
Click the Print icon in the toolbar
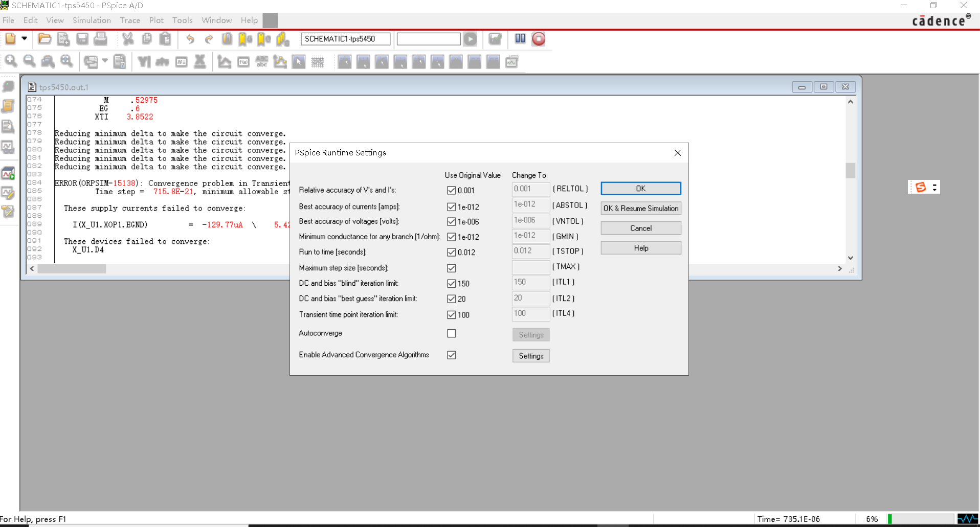[x=101, y=39]
